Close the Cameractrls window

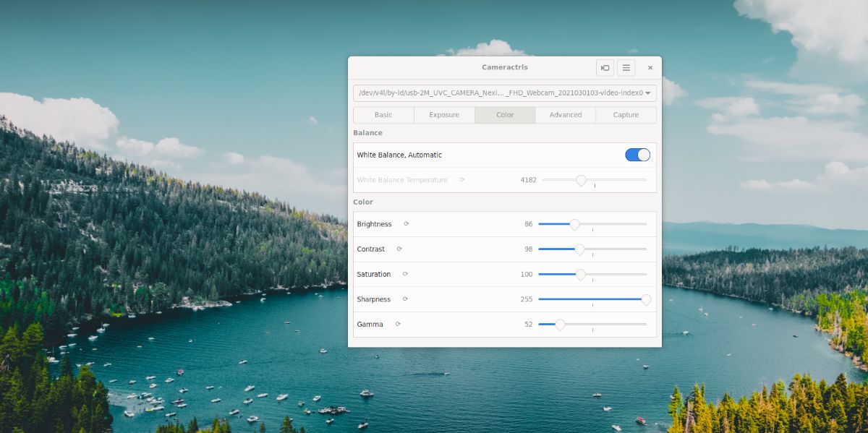click(x=650, y=68)
